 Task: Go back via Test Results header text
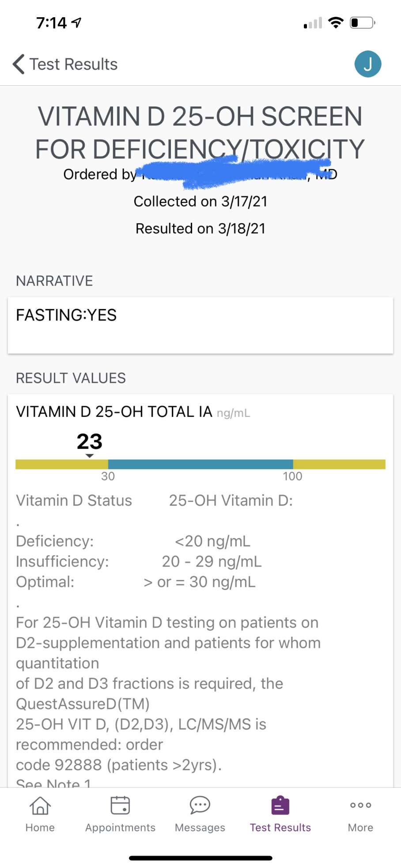(x=73, y=65)
